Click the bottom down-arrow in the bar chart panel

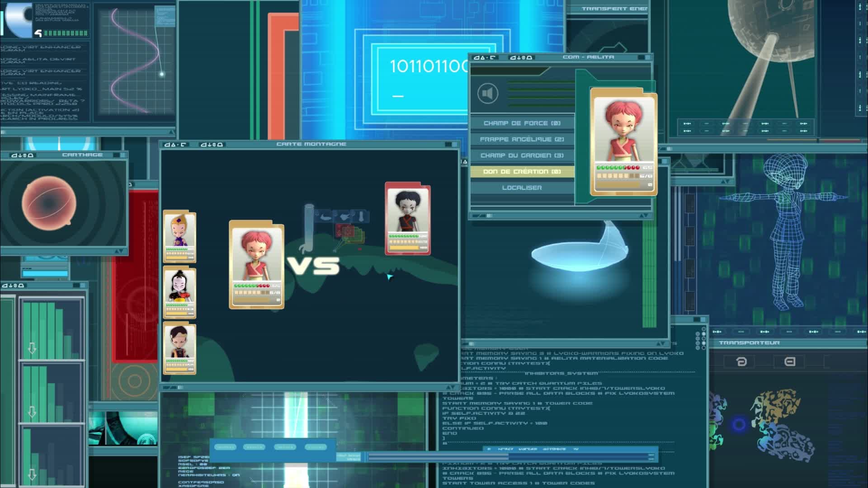point(32,474)
